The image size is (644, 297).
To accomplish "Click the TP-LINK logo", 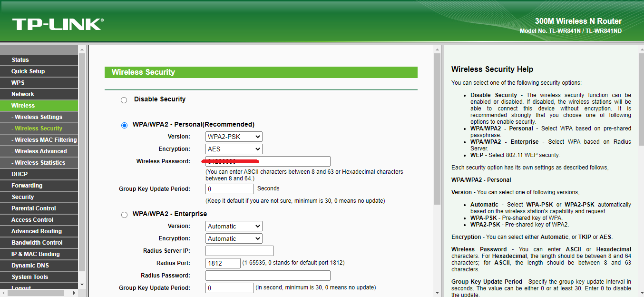I will (x=58, y=24).
